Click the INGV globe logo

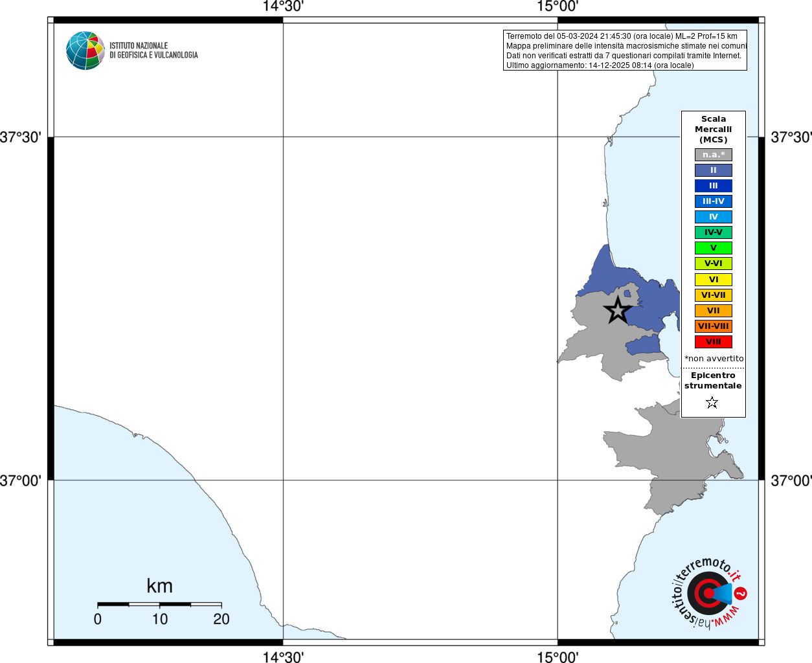tap(85, 51)
